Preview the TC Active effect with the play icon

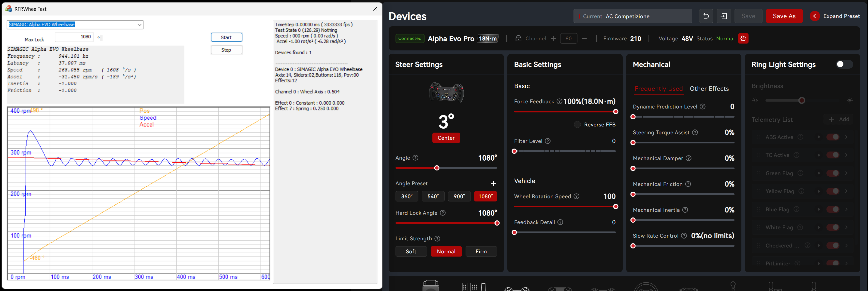pyautogui.click(x=819, y=155)
